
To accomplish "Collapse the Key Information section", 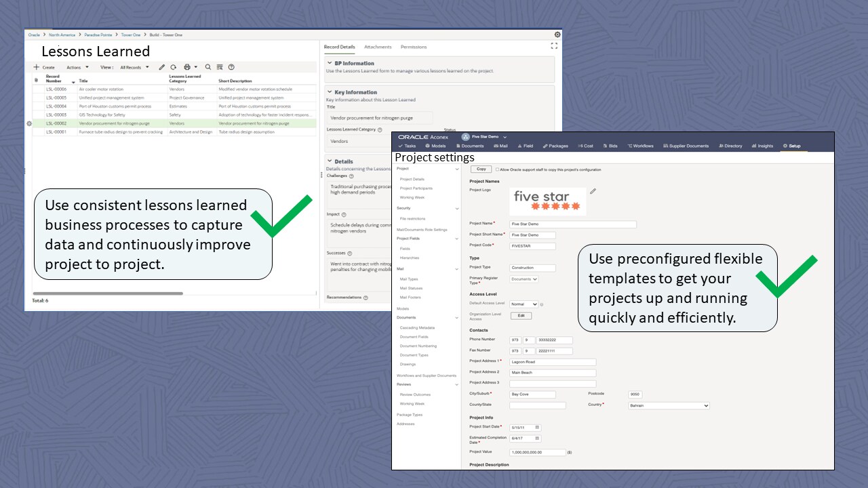I will coord(329,92).
